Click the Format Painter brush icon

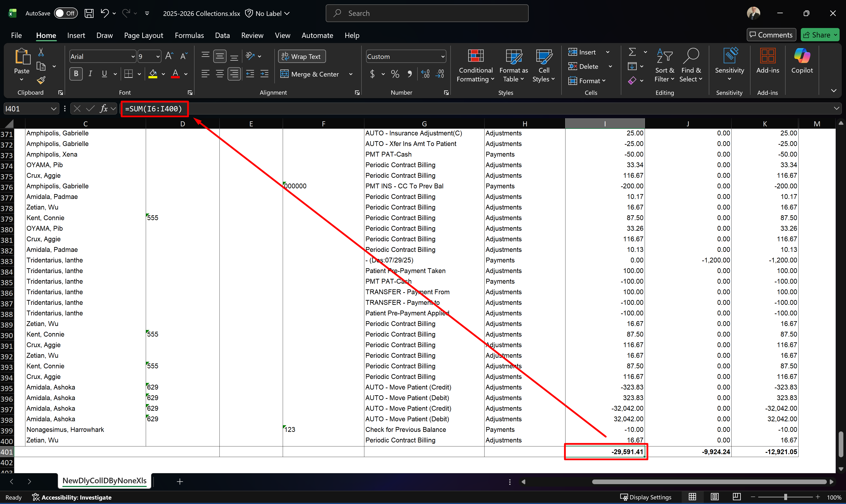click(41, 80)
